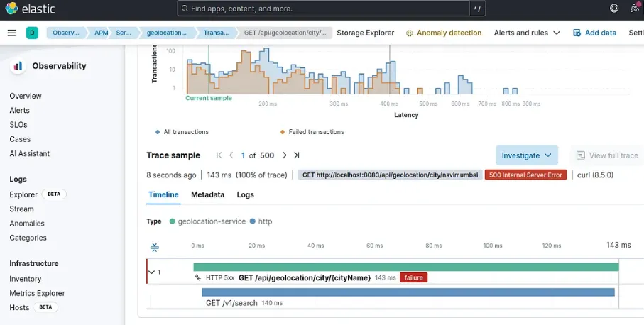Viewport: 644px width, 325px height.
Task: Click geolocation-service legend dot
Action: [x=172, y=221]
